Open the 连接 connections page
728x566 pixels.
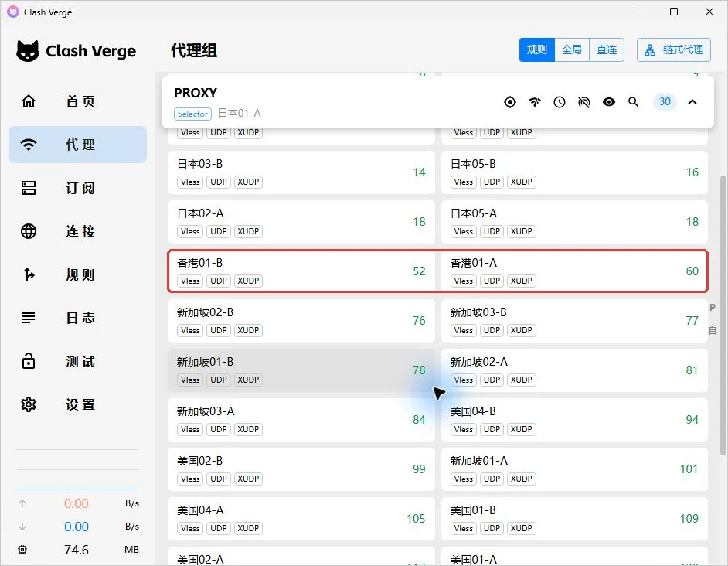pyautogui.click(x=77, y=231)
